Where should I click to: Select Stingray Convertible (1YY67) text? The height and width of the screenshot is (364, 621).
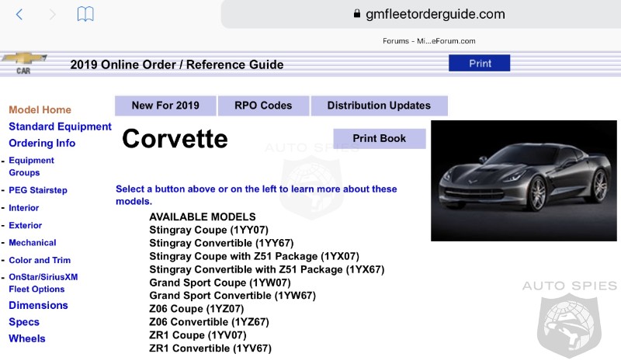(221, 243)
